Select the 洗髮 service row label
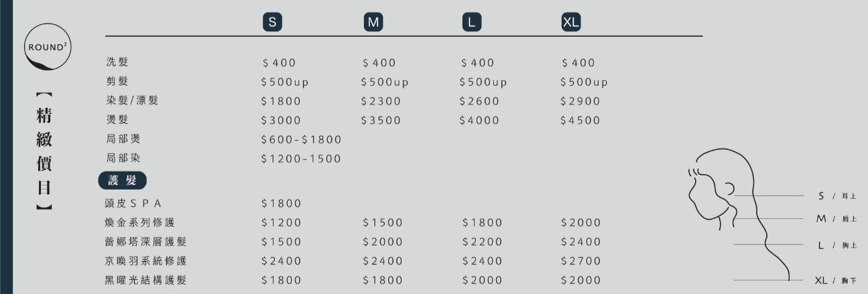868x294 pixels. click(117, 62)
